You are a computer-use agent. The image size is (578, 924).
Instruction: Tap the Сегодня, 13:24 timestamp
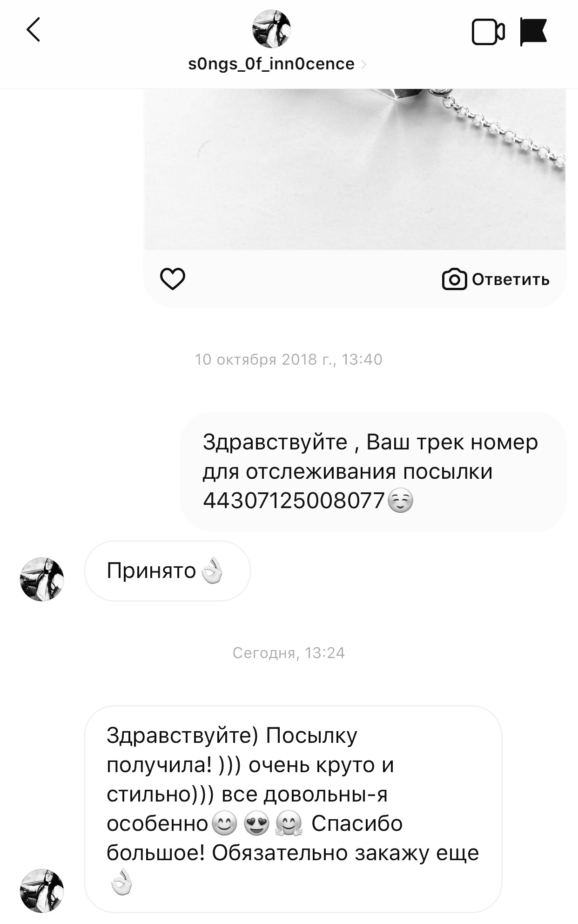coord(289,653)
